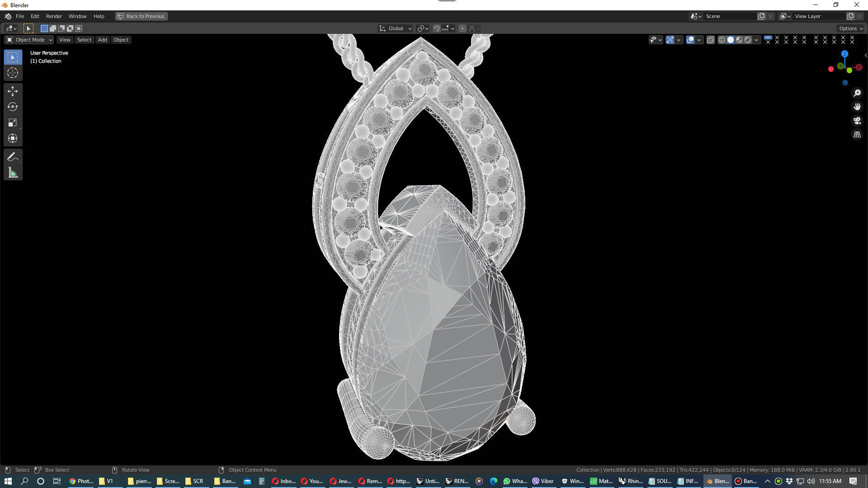The width and height of the screenshot is (868, 488).
Task: Open the viewport Object menu
Action: 121,40
